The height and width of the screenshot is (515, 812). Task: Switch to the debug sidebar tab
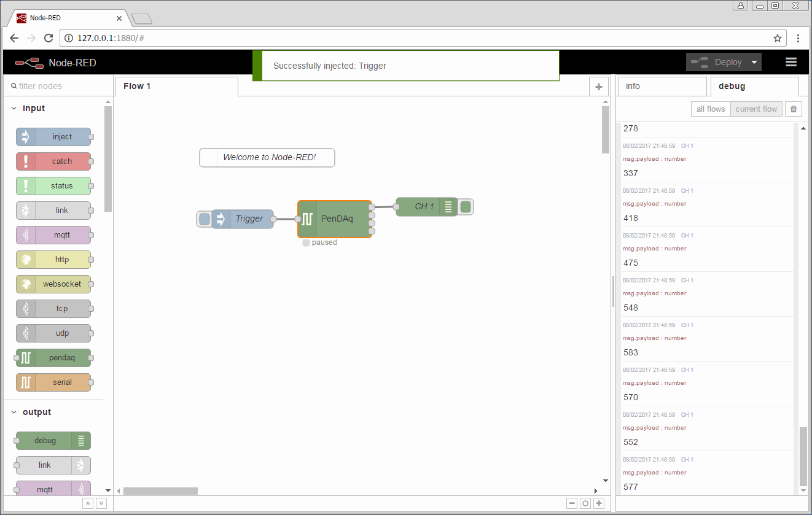754,87
